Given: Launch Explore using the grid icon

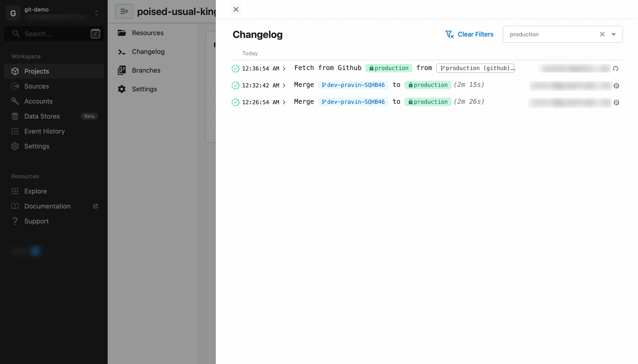Looking at the screenshot, I should click(x=15, y=191).
